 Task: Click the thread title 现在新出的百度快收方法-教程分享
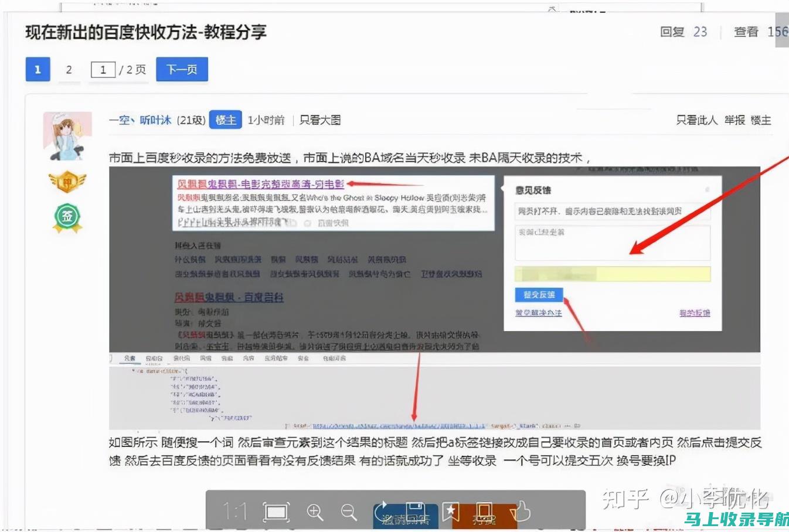coord(146,32)
